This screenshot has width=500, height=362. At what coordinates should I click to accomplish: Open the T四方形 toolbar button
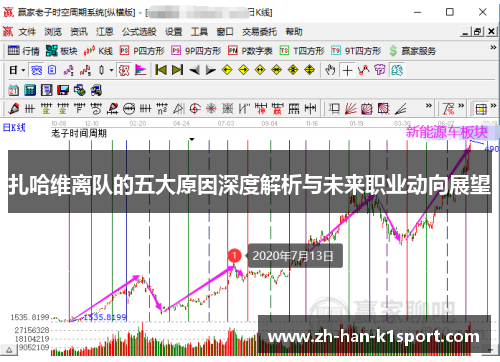(x=302, y=51)
